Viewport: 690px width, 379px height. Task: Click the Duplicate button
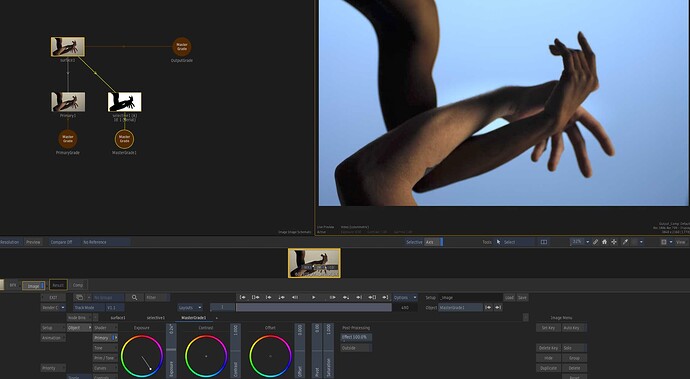pos(548,368)
